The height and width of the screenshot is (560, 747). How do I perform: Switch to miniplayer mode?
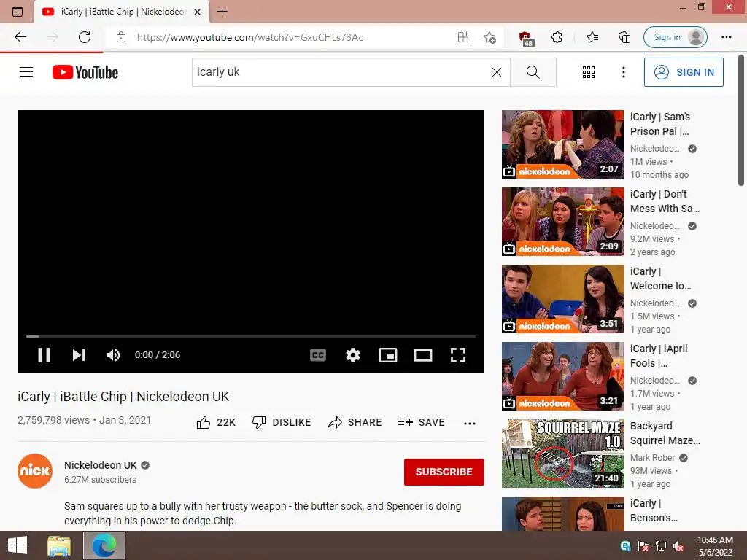(388, 355)
